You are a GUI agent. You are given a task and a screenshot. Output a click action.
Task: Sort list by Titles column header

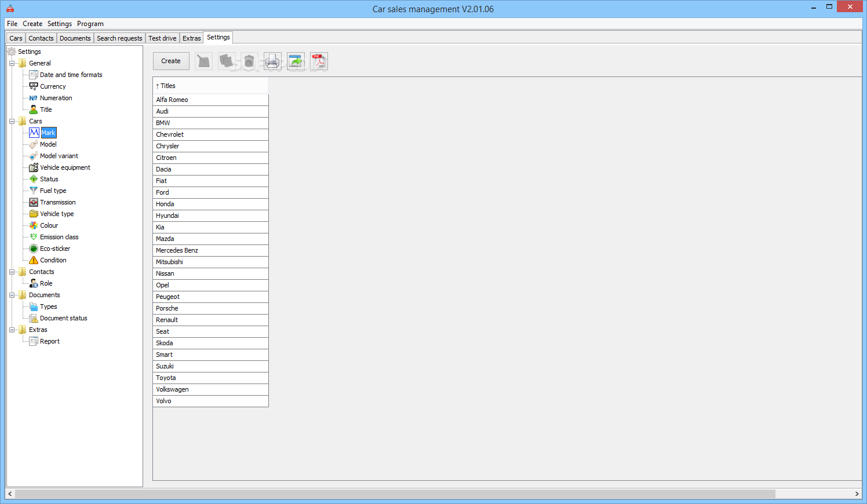(x=210, y=86)
